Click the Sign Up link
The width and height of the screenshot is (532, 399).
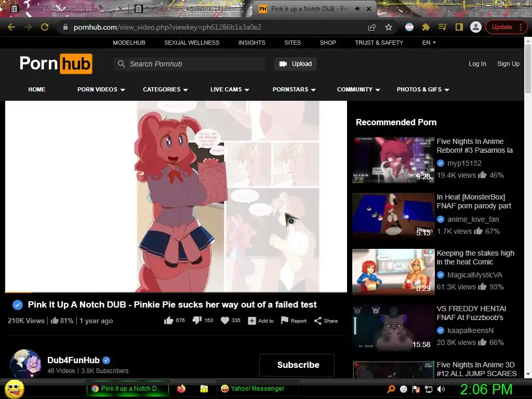(x=508, y=64)
